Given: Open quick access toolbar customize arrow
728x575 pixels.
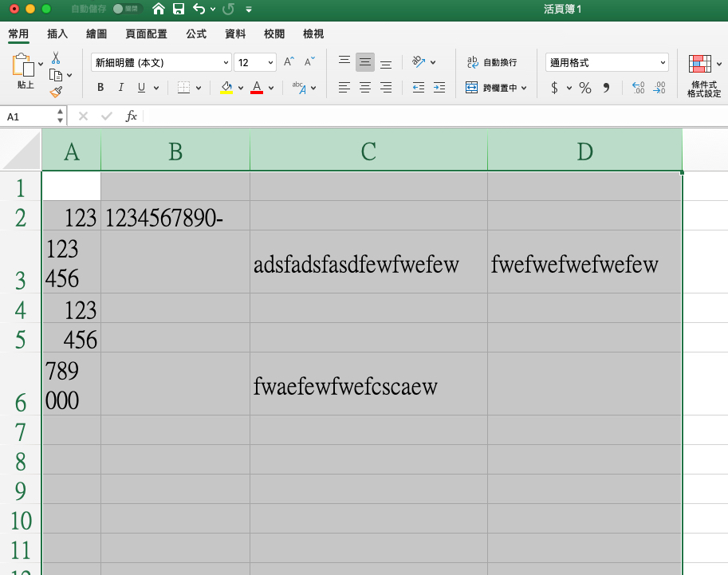Looking at the screenshot, I should 249,10.
